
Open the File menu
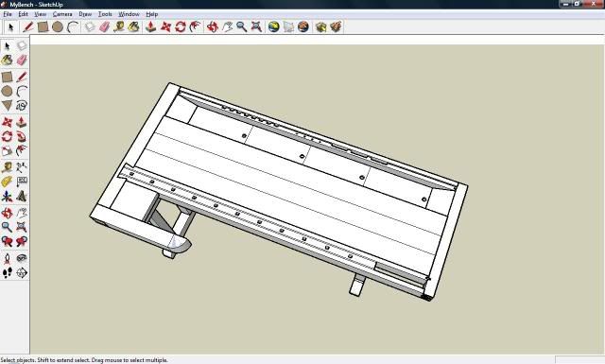point(8,14)
